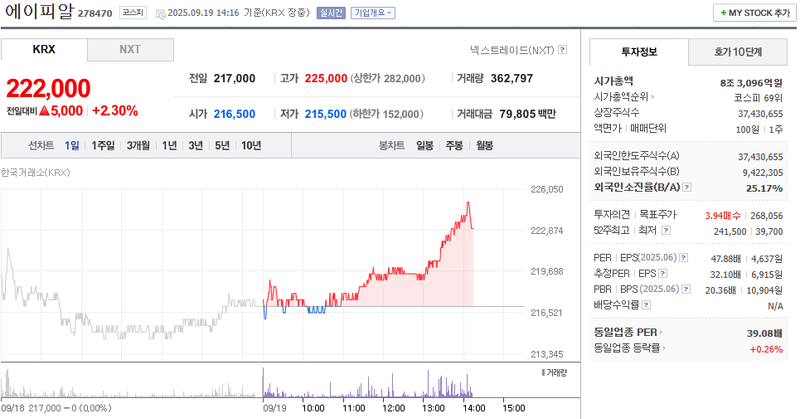The image size is (800, 419).
Task: Click the 실시간 badge
Action: 331,13
